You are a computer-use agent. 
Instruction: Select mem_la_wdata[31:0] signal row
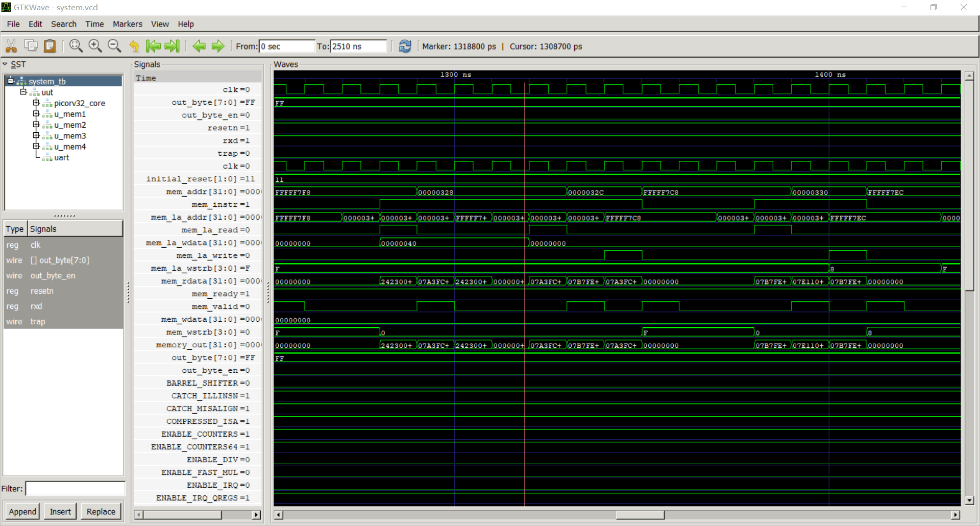click(x=198, y=243)
